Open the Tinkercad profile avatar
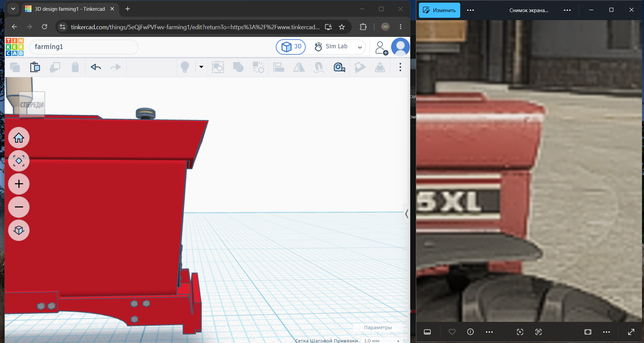Image resolution: width=644 pixels, height=343 pixels. (400, 47)
